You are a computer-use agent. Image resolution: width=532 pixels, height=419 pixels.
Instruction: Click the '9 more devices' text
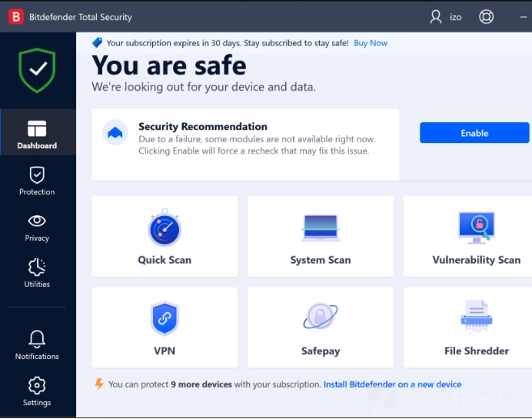coord(201,384)
